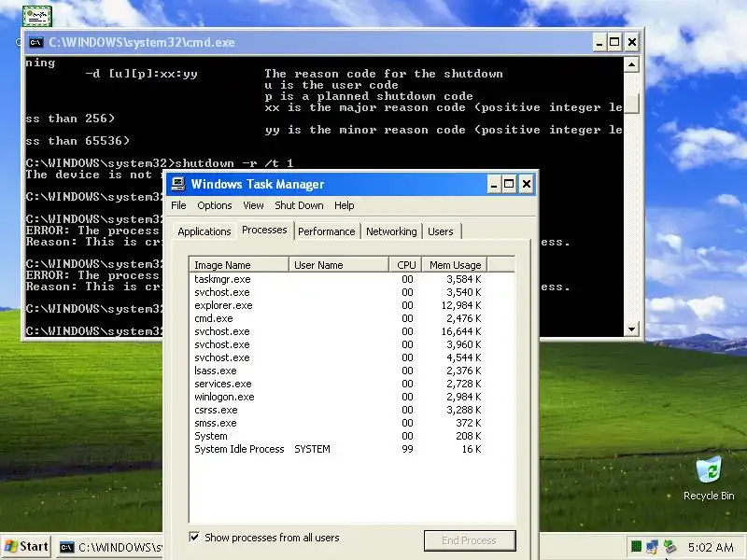Open the green CPU usage tray icon
747x560 pixels.
click(636, 547)
